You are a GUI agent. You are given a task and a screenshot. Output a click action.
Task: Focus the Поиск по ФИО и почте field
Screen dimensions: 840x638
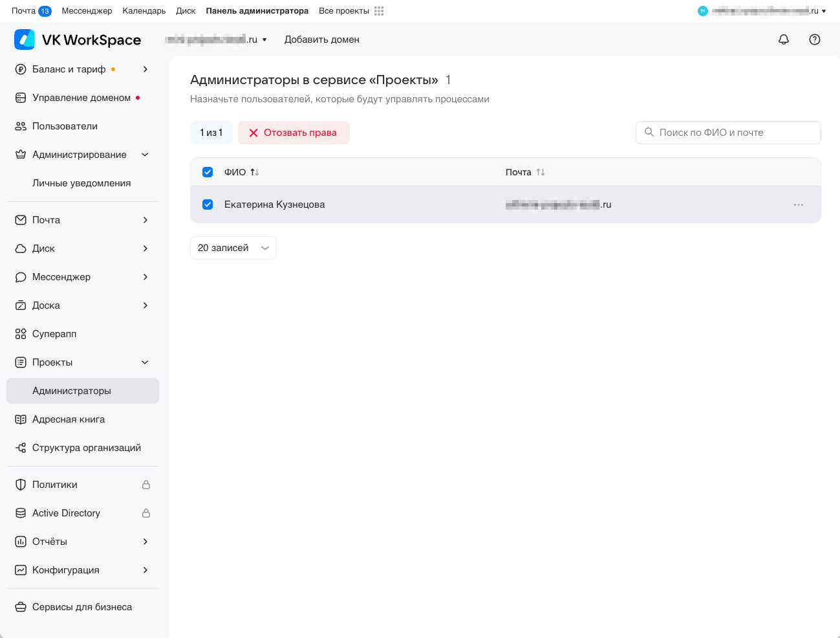[x=734, y=133]
